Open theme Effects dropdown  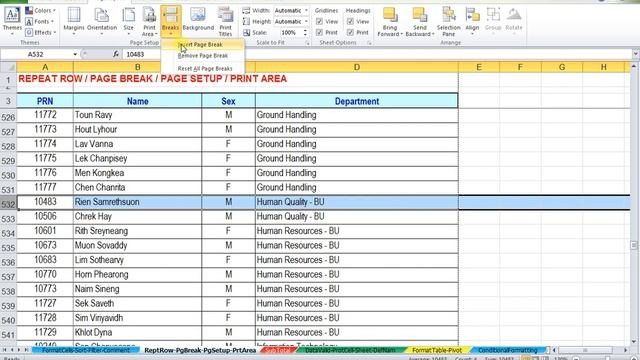tap(40, 32)
